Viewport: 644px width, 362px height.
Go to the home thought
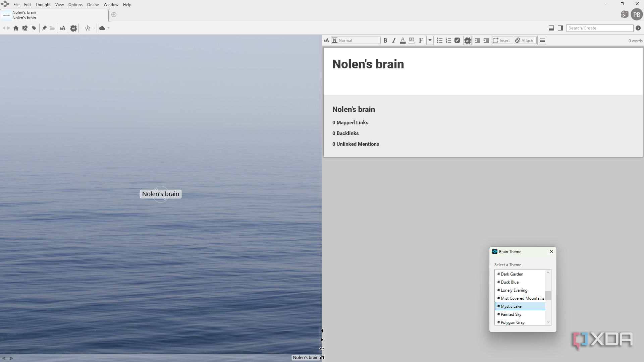[16, 28]
